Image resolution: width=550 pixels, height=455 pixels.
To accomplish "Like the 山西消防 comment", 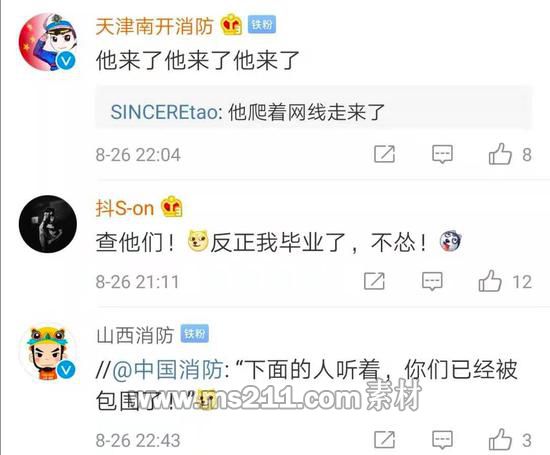I will [x=500, y=439].
